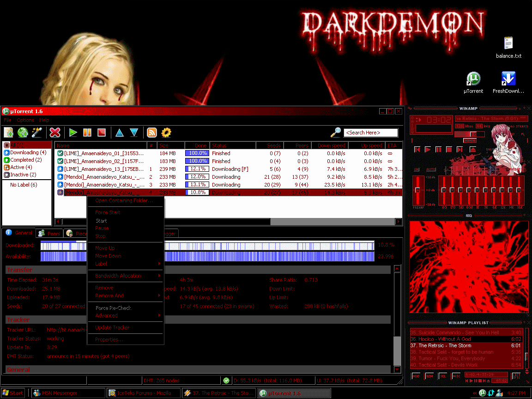Click the red X Remove torrent icon
Viewport: 532px width, 399px height.
pyautogui.click(x=55, y=133)
